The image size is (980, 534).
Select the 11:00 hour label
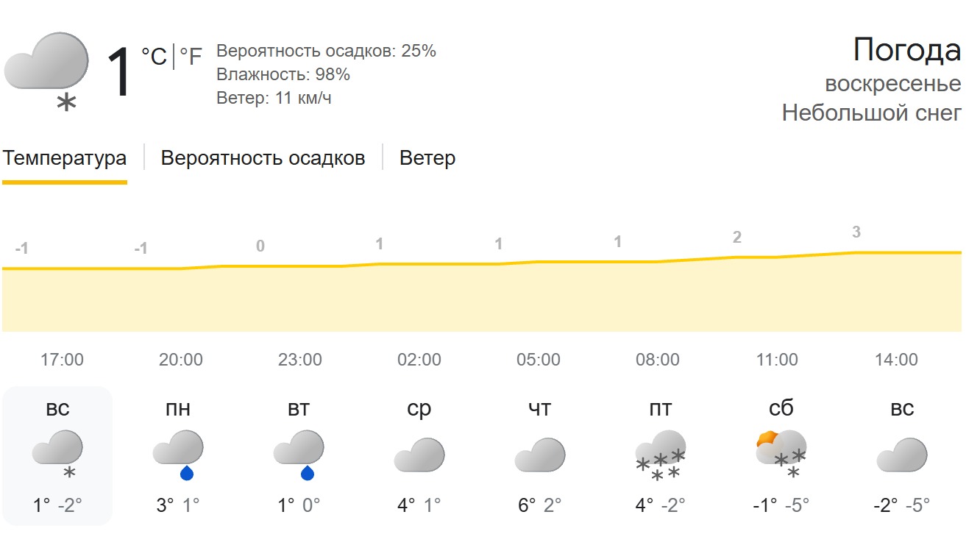point(777,360)
